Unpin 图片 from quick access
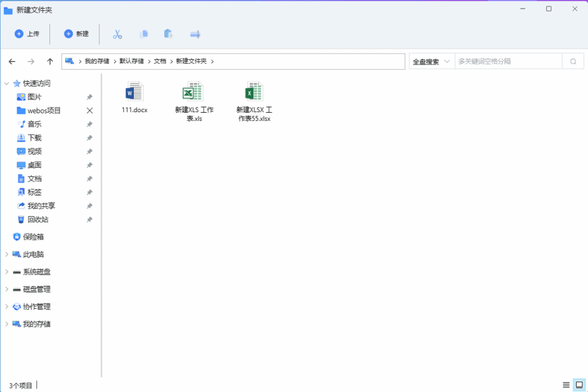588x392 pixels. click(90, 97)
